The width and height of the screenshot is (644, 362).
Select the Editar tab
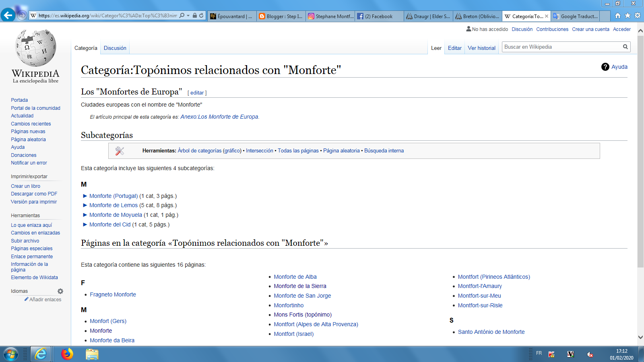tap(455, 48)
